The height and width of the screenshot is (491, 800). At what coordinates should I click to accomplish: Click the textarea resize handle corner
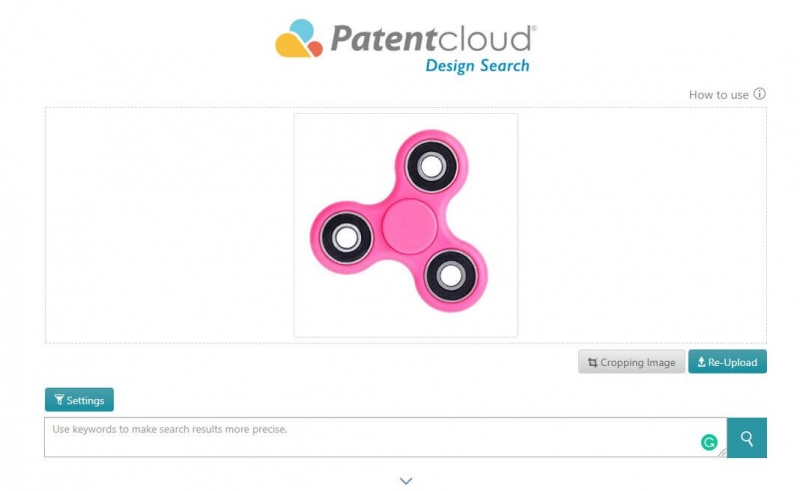coord(722,452)
